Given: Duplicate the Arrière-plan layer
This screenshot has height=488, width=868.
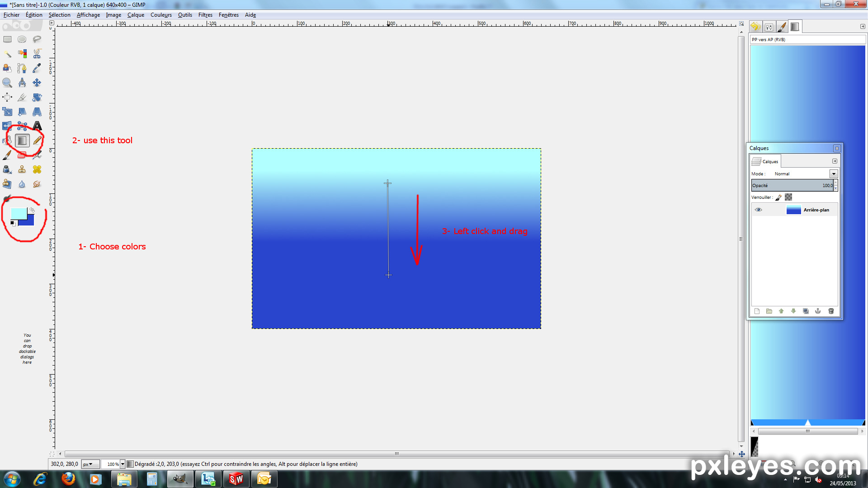Looking at the screenshot, I should [x=806, y=311].
